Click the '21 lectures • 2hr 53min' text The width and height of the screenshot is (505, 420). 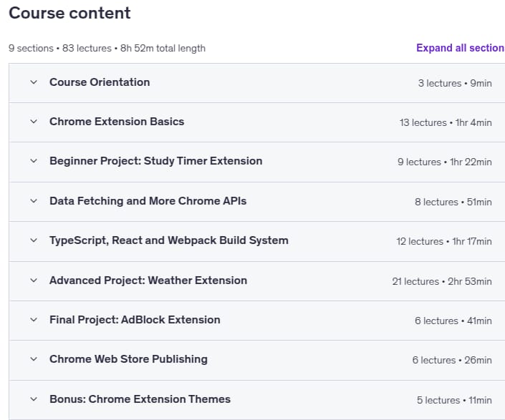442,281
